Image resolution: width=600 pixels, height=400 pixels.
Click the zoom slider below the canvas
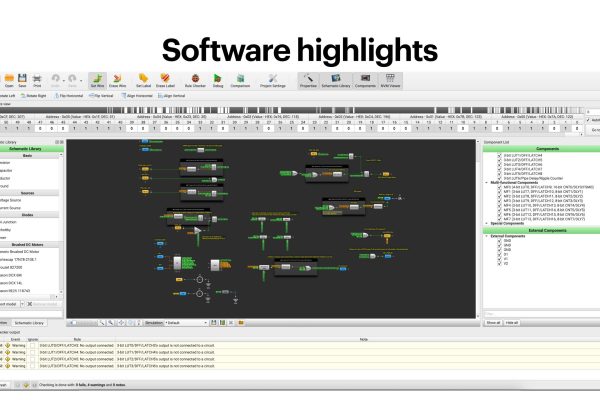pyautogui.click(x=84, y=323)
